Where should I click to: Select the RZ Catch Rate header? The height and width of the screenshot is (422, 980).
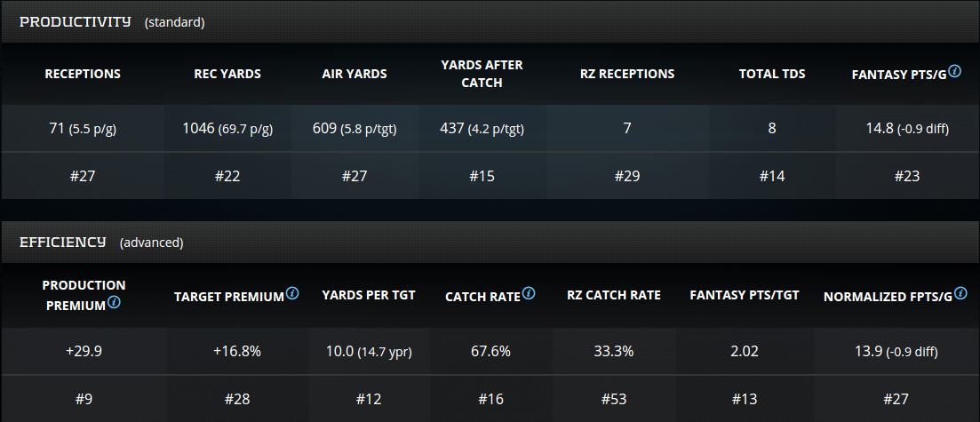click(613, 295)
